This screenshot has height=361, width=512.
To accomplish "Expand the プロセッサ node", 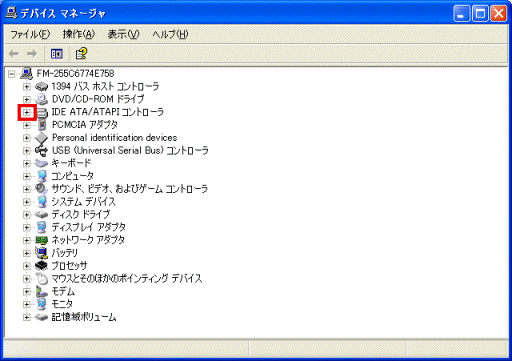I will pyautogui.click(x=26, y=266).
